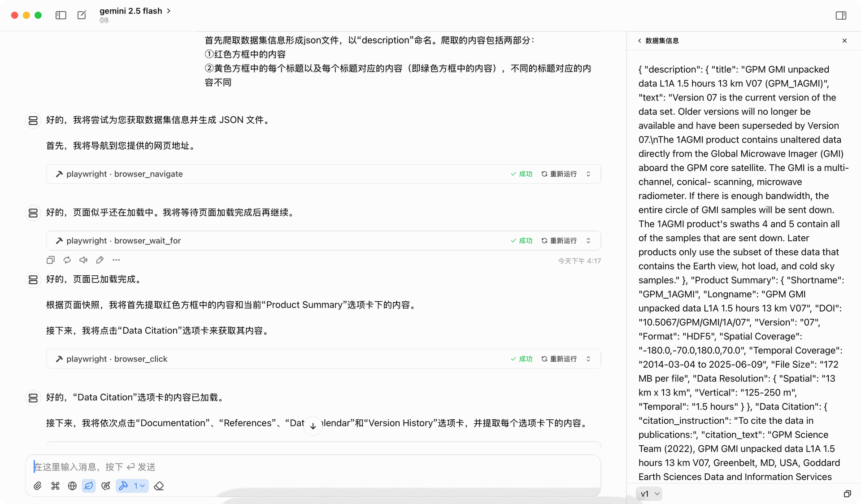Toggle the left sidebar panel
Viewport: 861px width, 504px height.
61,15
